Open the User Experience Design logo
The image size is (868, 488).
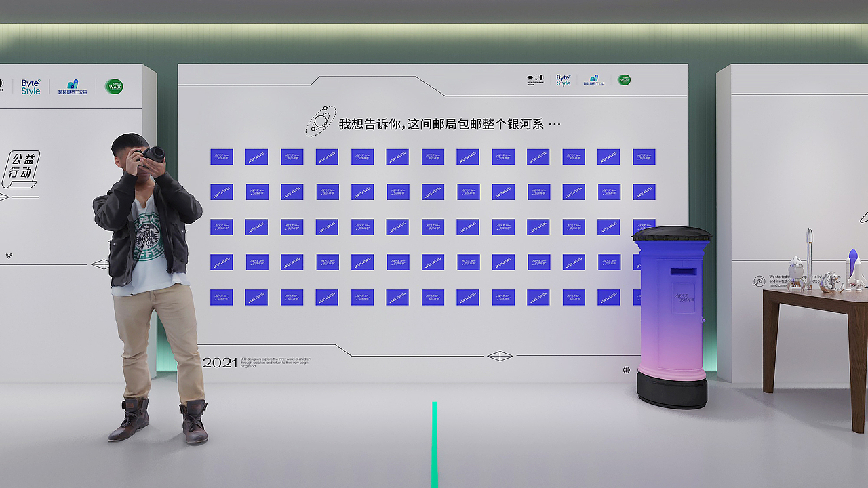pos(536,79)
